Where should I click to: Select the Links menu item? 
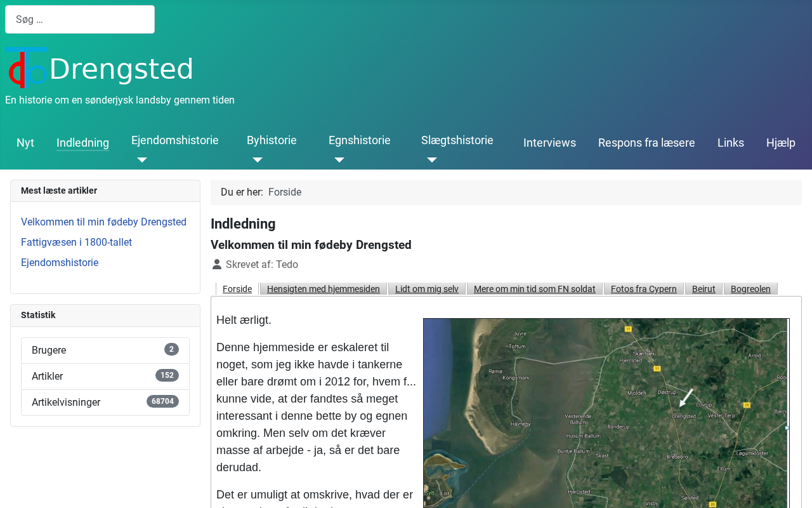click(x=731, y=143)
